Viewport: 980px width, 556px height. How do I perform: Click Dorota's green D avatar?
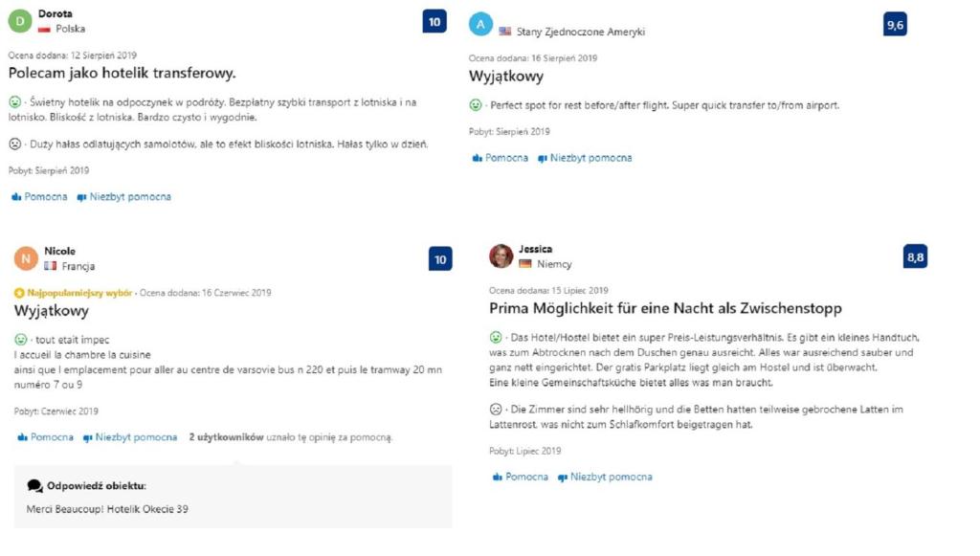pyautogui.click(x=20, y=21)
